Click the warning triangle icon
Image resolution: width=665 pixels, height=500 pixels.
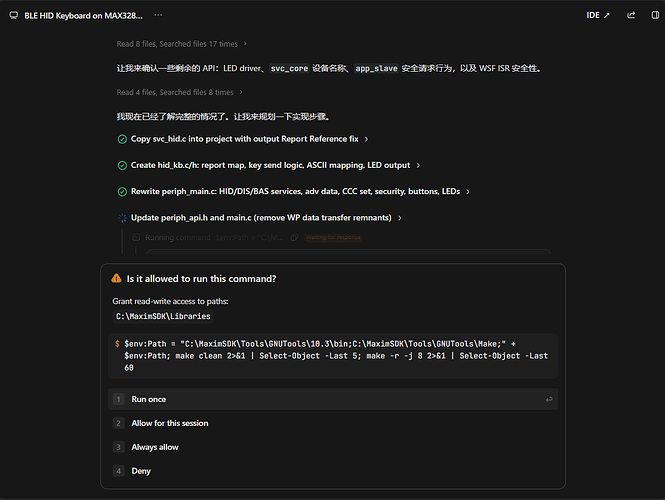click(x=116, y=278)
